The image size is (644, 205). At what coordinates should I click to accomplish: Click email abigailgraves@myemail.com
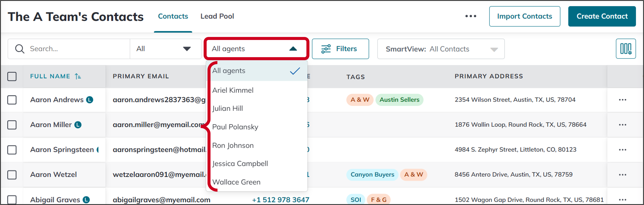[161, 200]
